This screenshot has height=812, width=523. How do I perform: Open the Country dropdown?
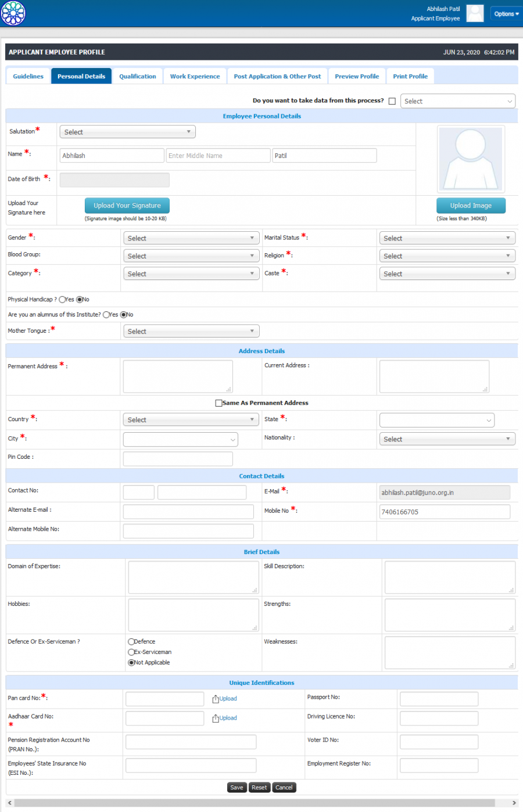point(191,420)
